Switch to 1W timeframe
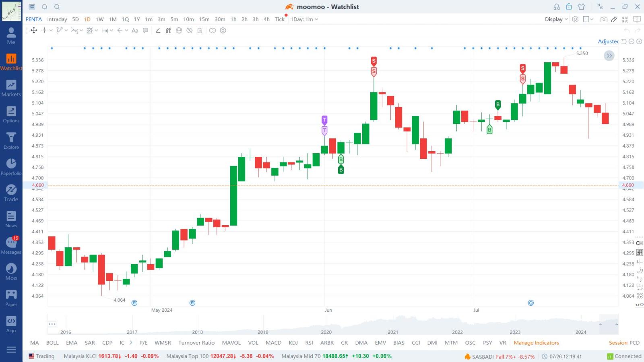Screen dimensions: 644x362 99,19
